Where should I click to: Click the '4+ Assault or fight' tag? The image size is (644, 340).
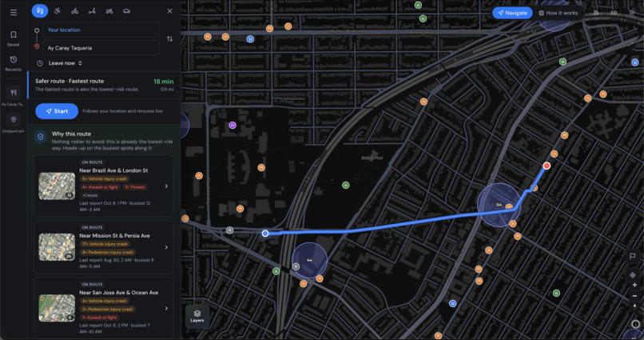coord(100,187)
